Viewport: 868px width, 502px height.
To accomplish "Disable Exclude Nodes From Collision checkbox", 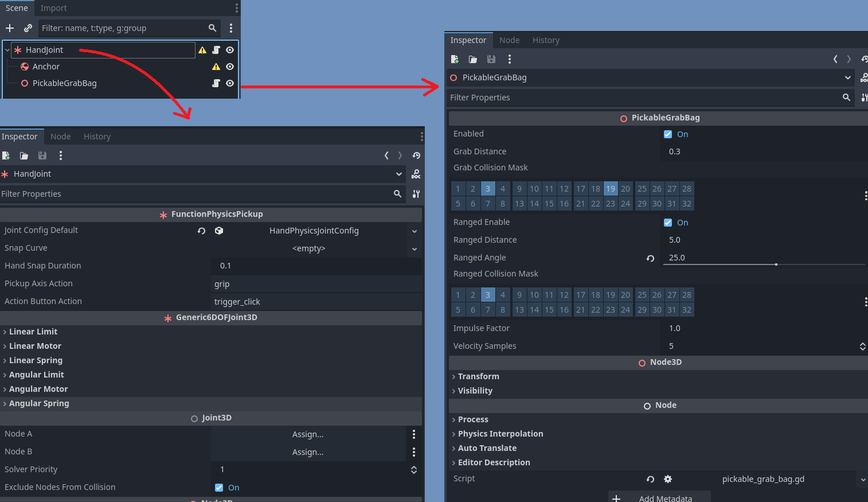I will click(219, 488).
